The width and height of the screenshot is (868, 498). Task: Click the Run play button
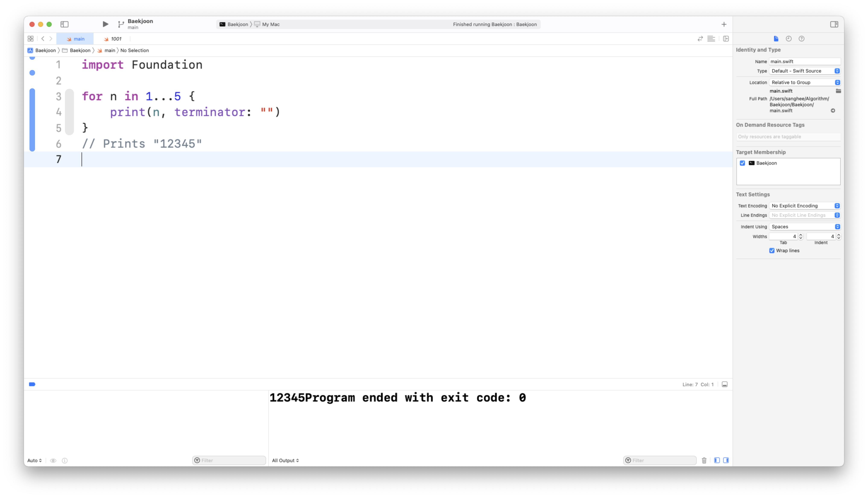tap(106, 24)
